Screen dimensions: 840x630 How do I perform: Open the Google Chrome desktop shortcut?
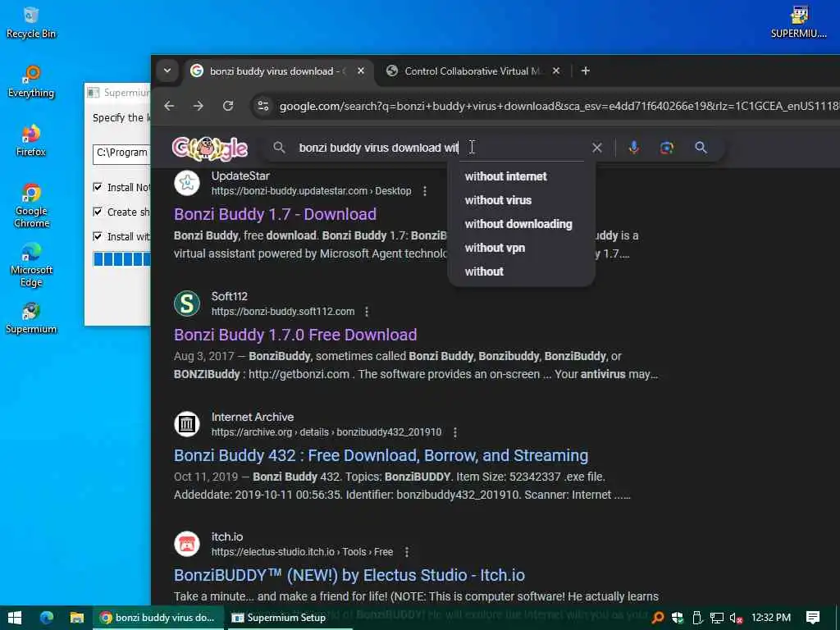click(31, 206)
